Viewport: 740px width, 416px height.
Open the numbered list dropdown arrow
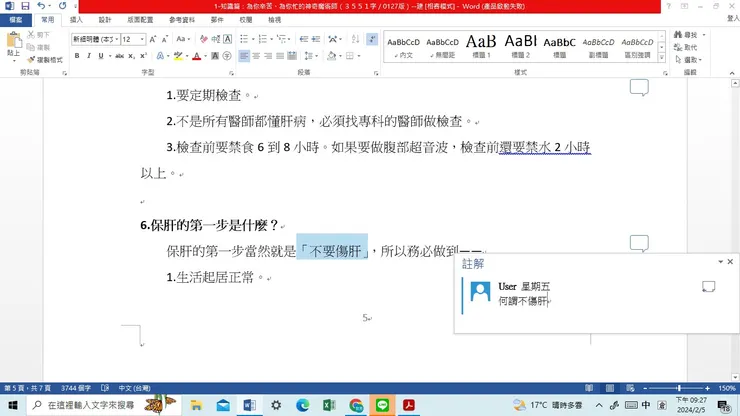click(x=271, y=39)
